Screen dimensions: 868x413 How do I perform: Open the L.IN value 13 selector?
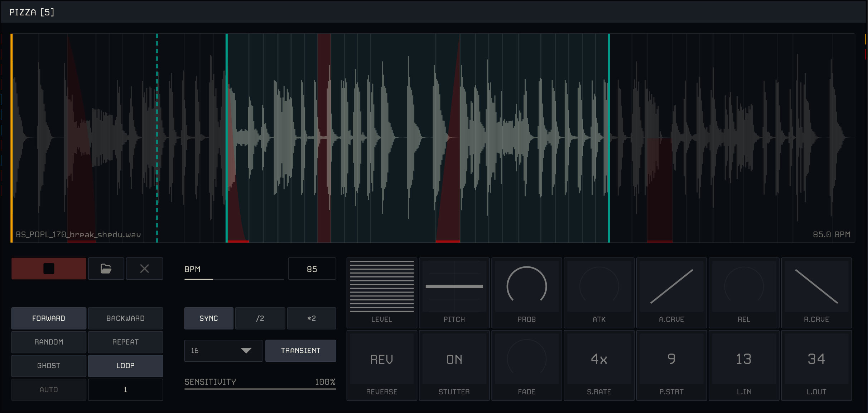click(744, 359)
